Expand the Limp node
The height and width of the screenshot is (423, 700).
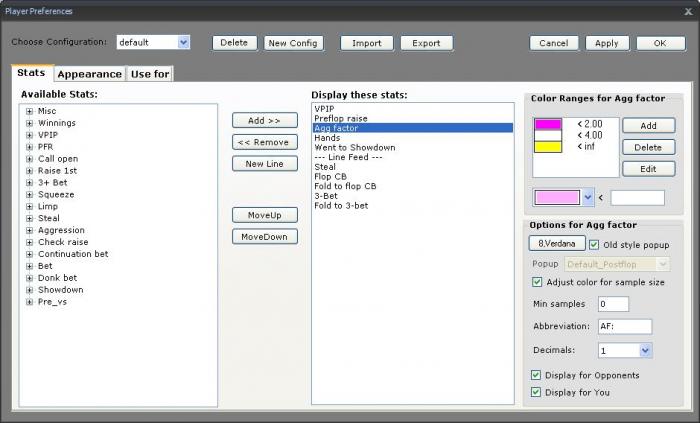(29, 207)
